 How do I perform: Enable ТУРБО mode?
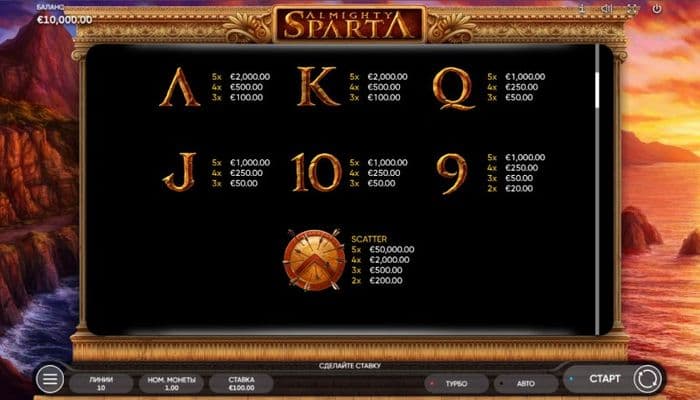point(457,383)
